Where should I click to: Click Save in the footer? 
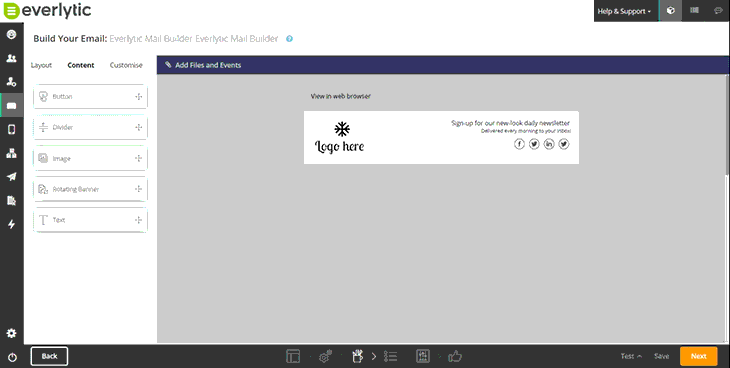click(661, 356)
